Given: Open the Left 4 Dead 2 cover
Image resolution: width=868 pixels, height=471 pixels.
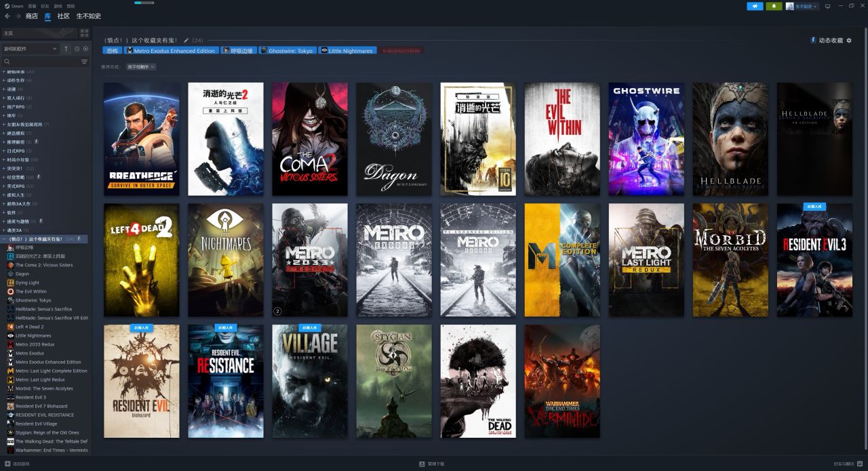Looking at the screenshot, I should pyautogui.click(x=141, y=260).
